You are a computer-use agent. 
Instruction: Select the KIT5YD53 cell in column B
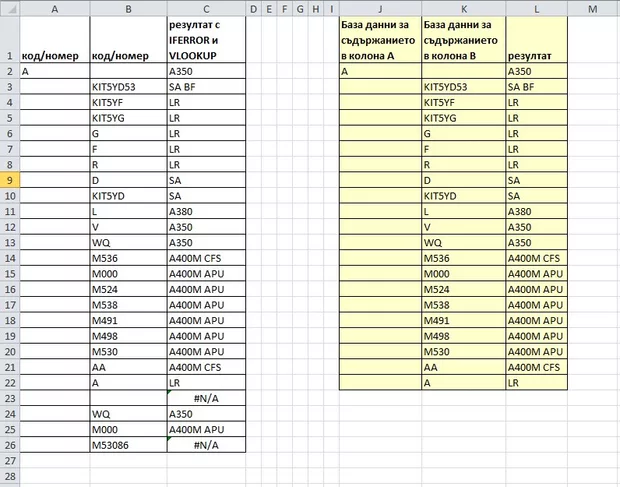[127, 87]
